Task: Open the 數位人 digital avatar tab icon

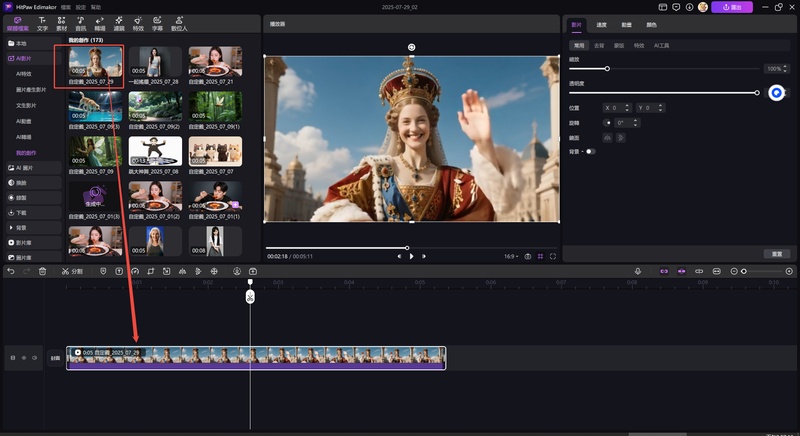Action: point(179,23)
